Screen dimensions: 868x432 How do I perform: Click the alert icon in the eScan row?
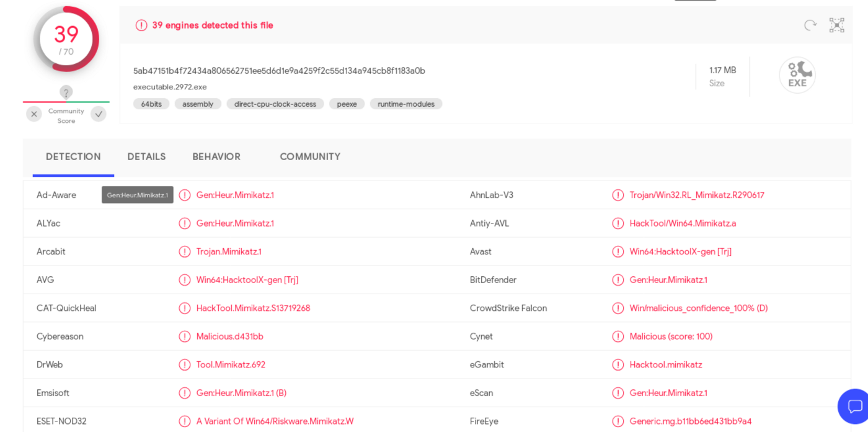click(x=618, y=393)
